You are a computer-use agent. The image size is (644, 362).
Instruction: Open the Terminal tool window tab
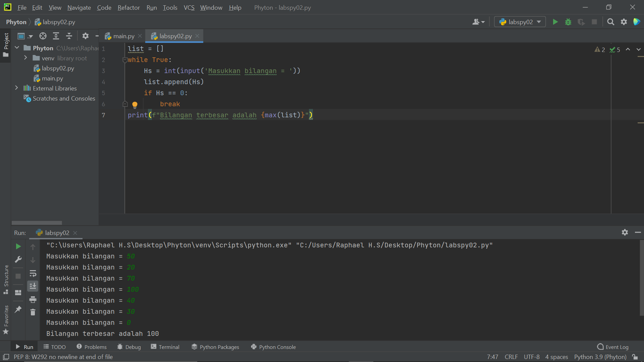coord(165,347)
